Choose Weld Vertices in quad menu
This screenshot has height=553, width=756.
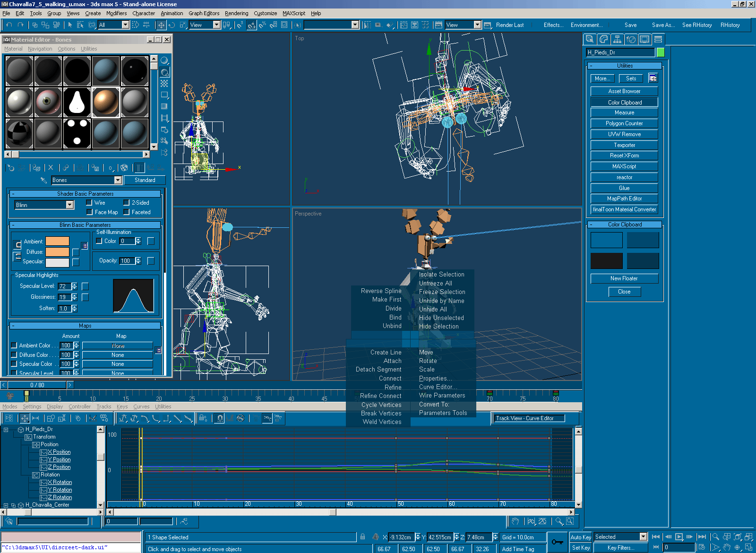coord(382,422)
